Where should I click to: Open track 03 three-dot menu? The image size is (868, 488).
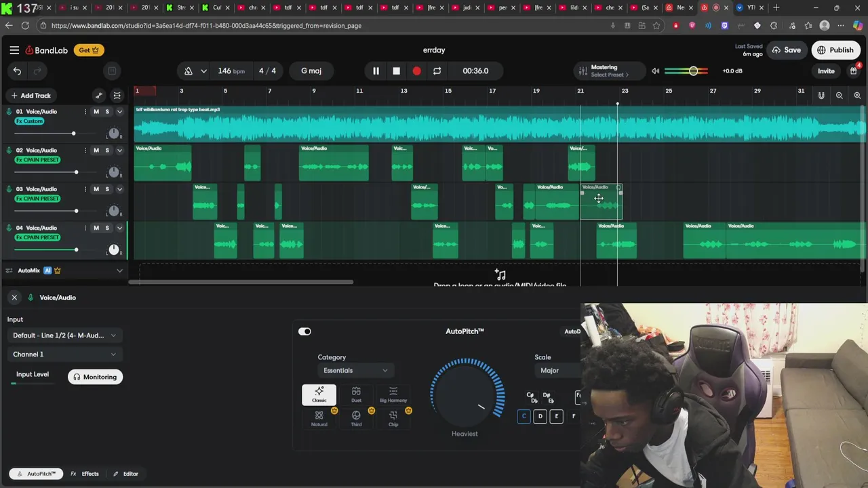point(85,189)
